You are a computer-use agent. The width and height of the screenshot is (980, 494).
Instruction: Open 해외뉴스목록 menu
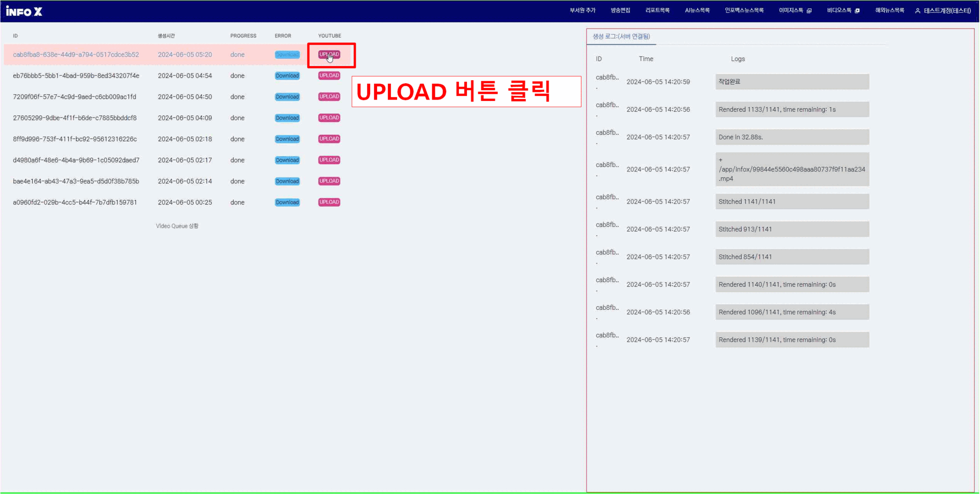tap(890, 10)
